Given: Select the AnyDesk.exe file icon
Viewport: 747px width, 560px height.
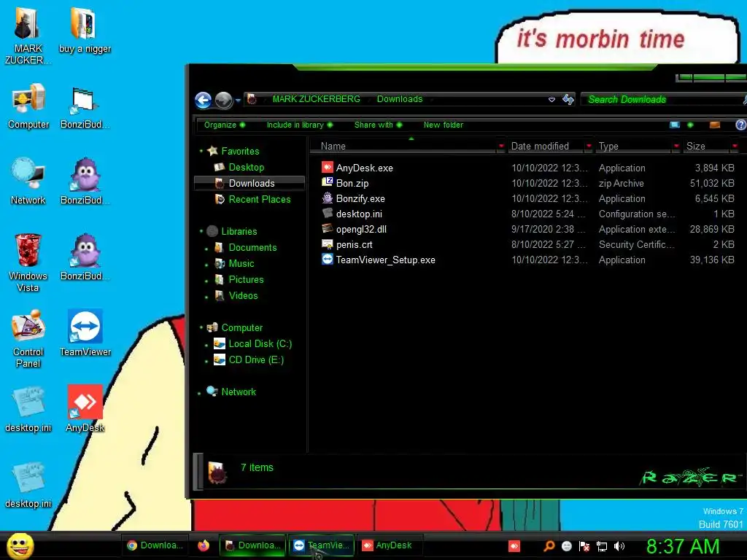Looking at the screenshot, I should pyautogui.click(x=328, y=168).
